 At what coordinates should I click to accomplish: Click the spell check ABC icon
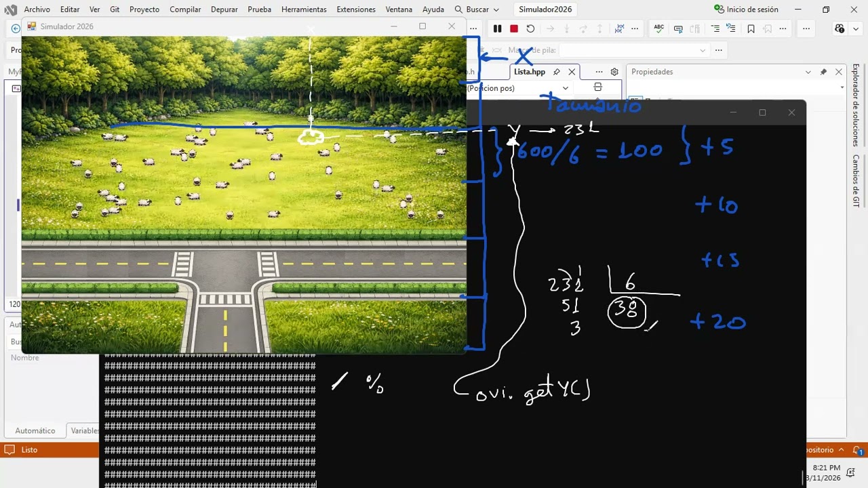(x=658, y=28)
